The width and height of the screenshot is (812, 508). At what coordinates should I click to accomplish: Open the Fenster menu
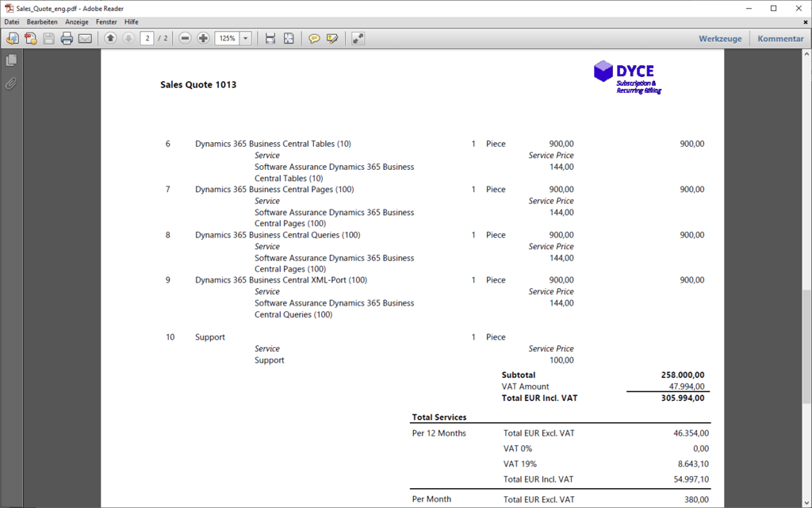coord(106,21)
